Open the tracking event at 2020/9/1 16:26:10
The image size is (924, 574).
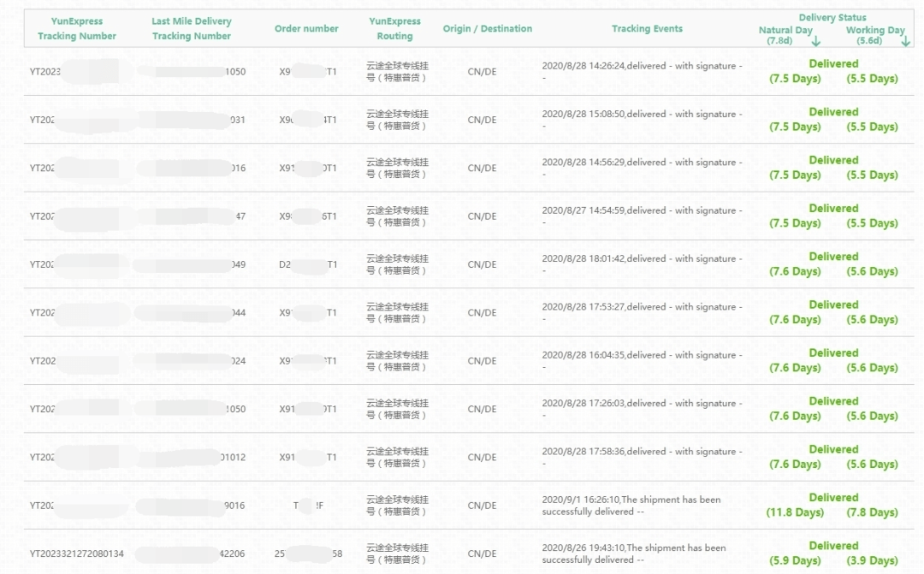[631, 506]
